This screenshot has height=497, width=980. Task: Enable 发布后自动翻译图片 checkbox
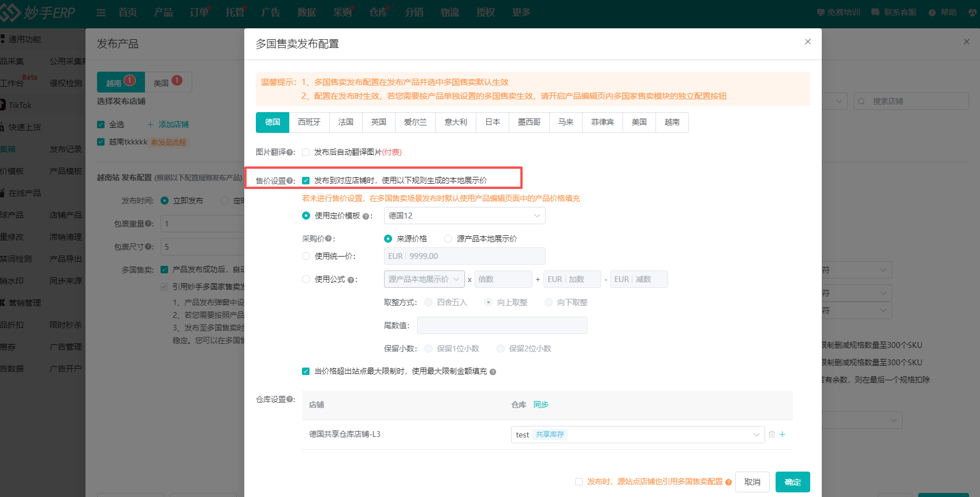(306, 153)
